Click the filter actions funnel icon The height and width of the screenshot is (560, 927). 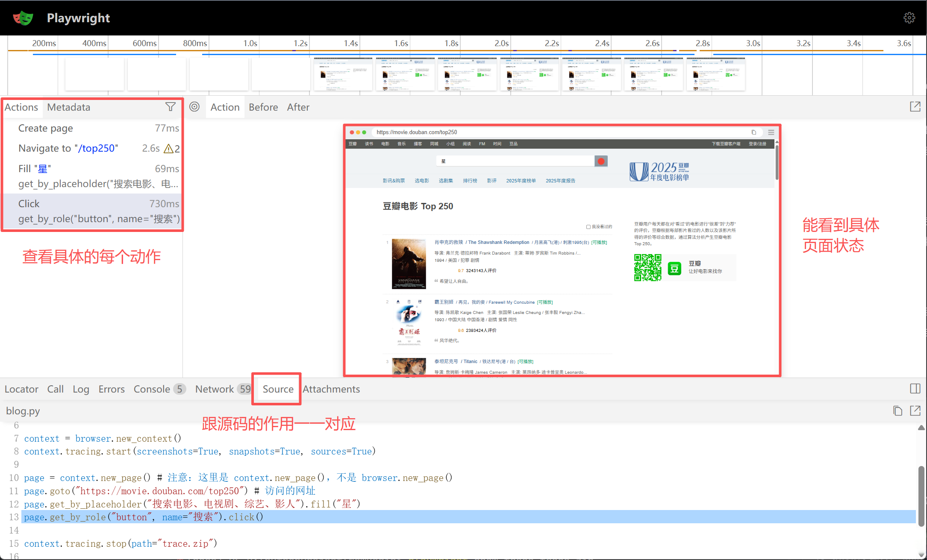click(170, 107)
